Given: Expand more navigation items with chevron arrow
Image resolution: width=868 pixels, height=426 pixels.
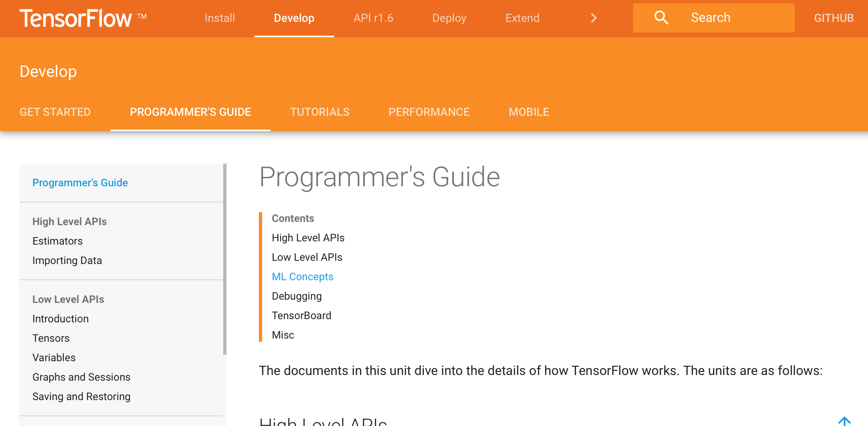Looking at the screenshot, I should [594, 18].
